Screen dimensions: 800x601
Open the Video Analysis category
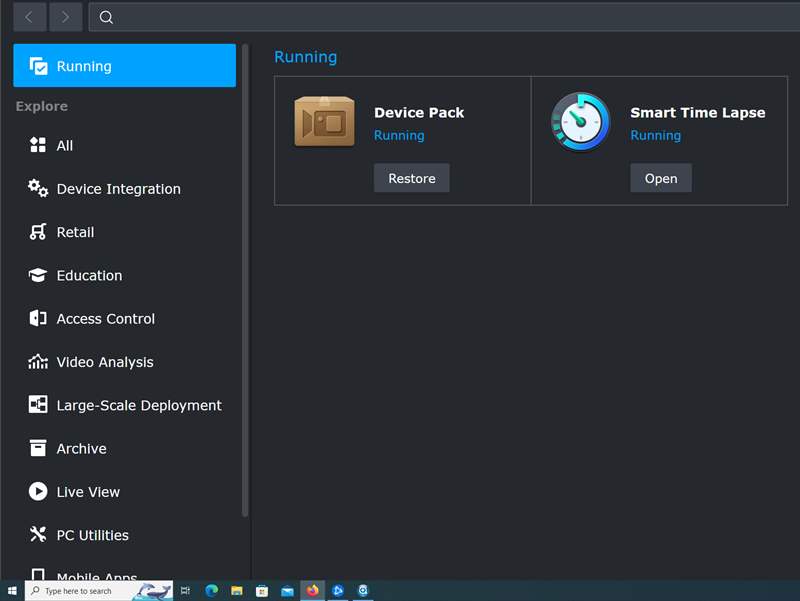(124, 362)
